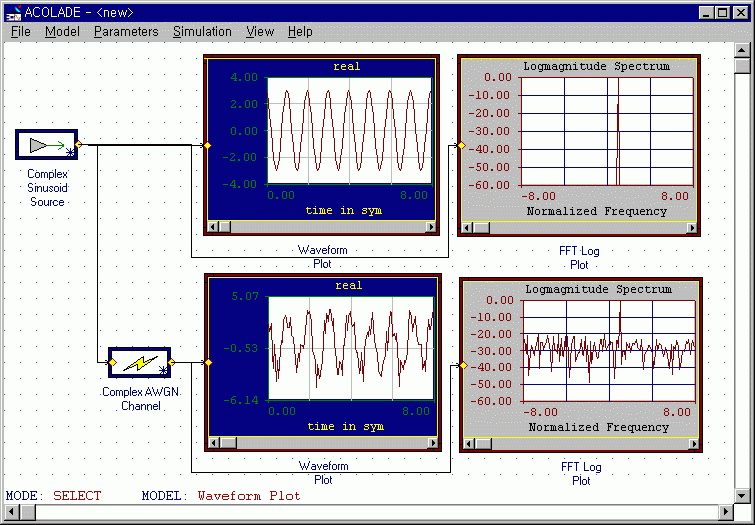Image resolution: width=755 pixels, height=525 pixels.
Task: Click right arrow on upper FFT plot scrollbar
Action: tap(692, 228)
